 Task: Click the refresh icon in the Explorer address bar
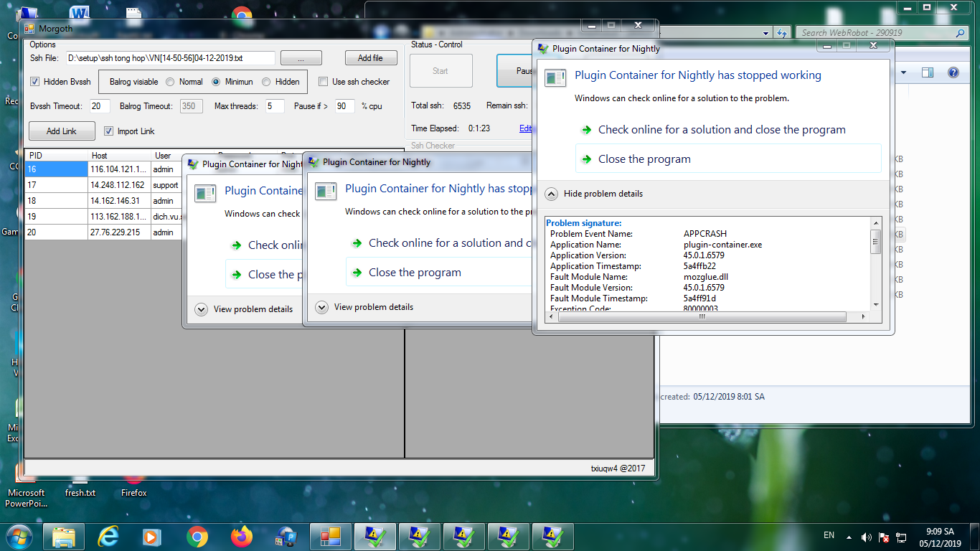click(x=782, y=32)
